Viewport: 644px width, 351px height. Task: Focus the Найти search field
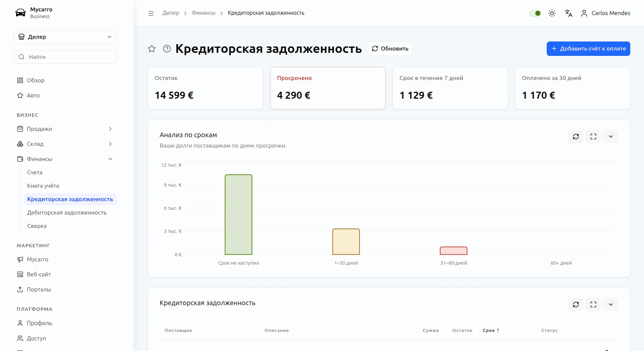click(x=65, y=57)
